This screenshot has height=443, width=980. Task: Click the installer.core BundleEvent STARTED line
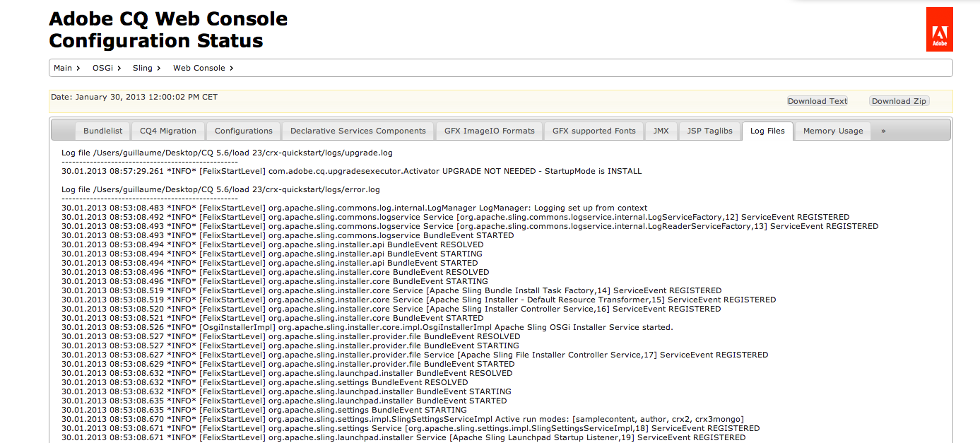[x=273, y=318]
